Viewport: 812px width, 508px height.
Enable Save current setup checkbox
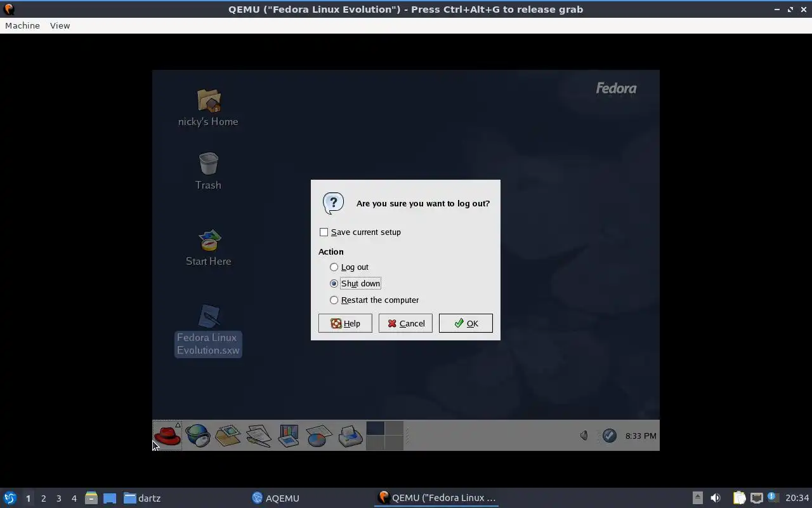pos(324,232)
